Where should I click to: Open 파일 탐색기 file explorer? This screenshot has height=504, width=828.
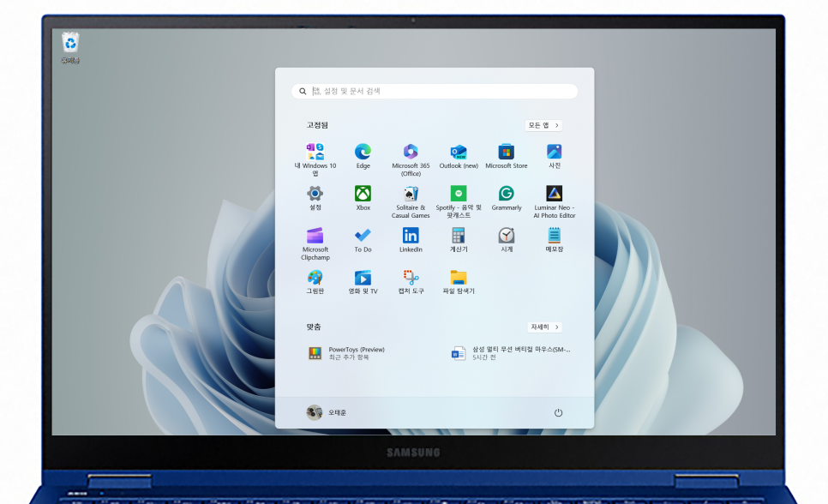(459, 282)
